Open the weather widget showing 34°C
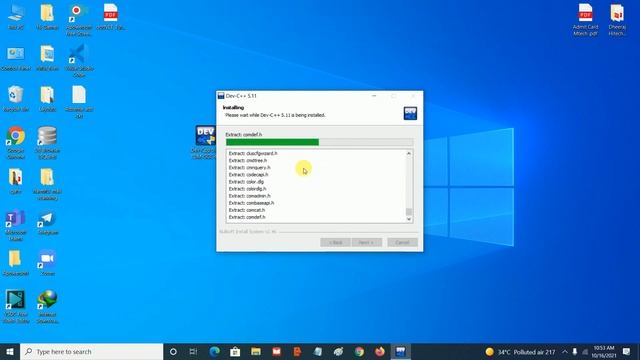This screenshot has width=640, height=360. point(520,351)
